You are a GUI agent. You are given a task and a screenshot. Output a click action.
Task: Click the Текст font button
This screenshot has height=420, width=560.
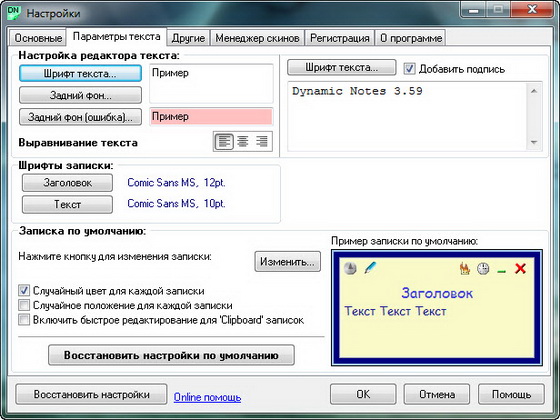(x=68, y=204)
